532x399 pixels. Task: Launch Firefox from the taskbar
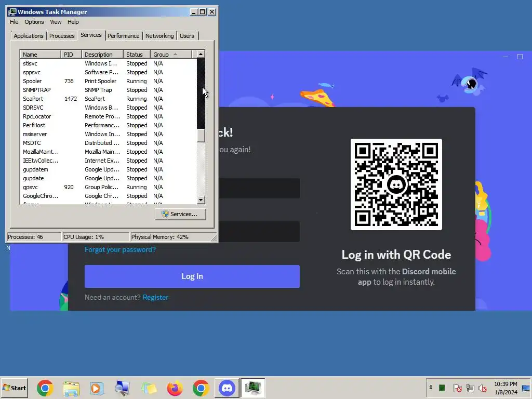(x=175, y=388)
